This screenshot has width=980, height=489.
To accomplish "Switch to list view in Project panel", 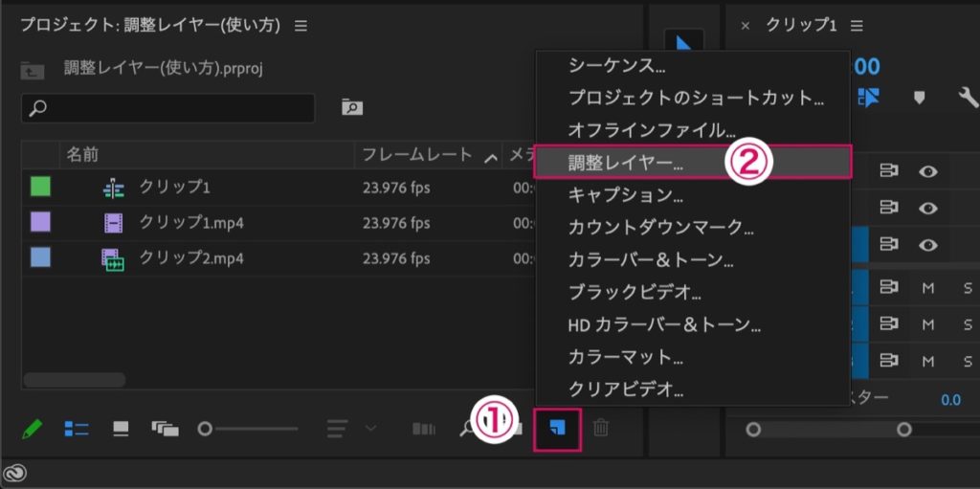I will [x=77, y=429].
